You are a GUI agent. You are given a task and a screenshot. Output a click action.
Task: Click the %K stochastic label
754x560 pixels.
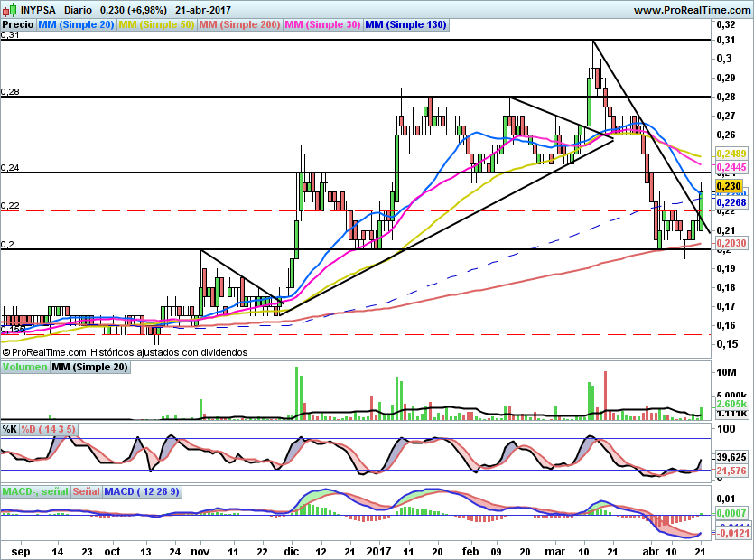tap(10, 429)
